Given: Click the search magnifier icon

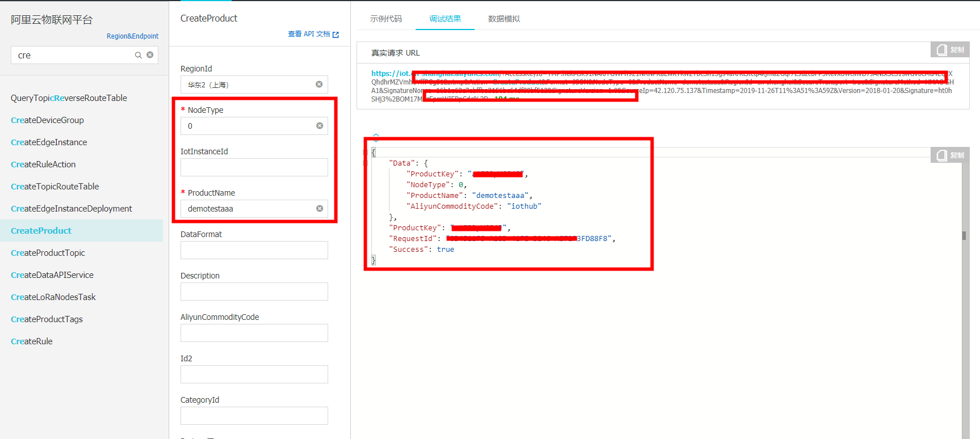Looking at the screenshot, I should coord(138,55).
